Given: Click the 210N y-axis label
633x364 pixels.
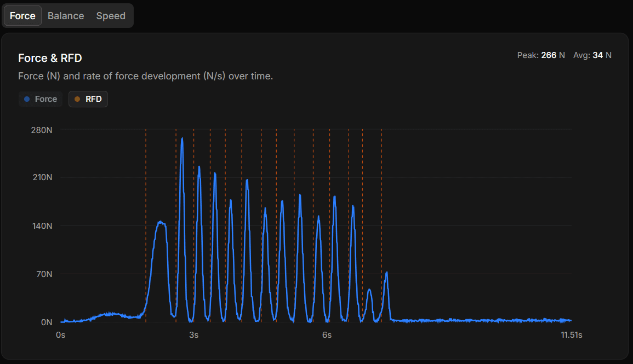Looking at the screenshot, I should (42, 177).
